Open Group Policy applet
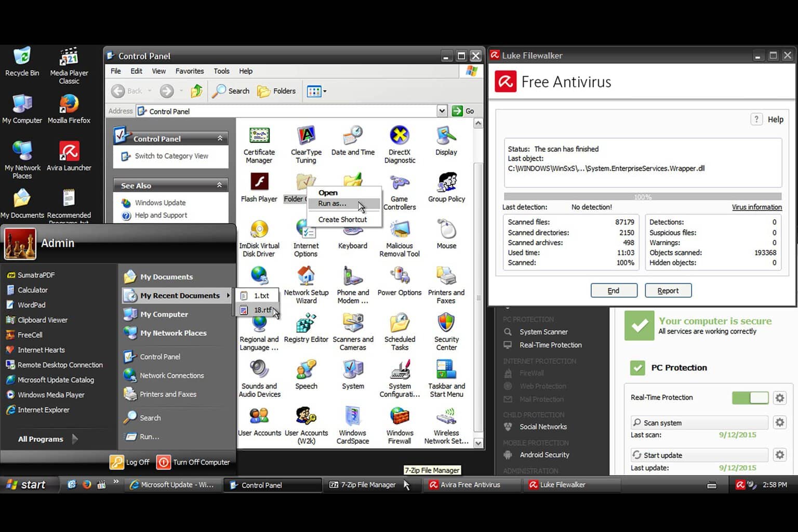The image size is (798, 532). coord(446,188)
